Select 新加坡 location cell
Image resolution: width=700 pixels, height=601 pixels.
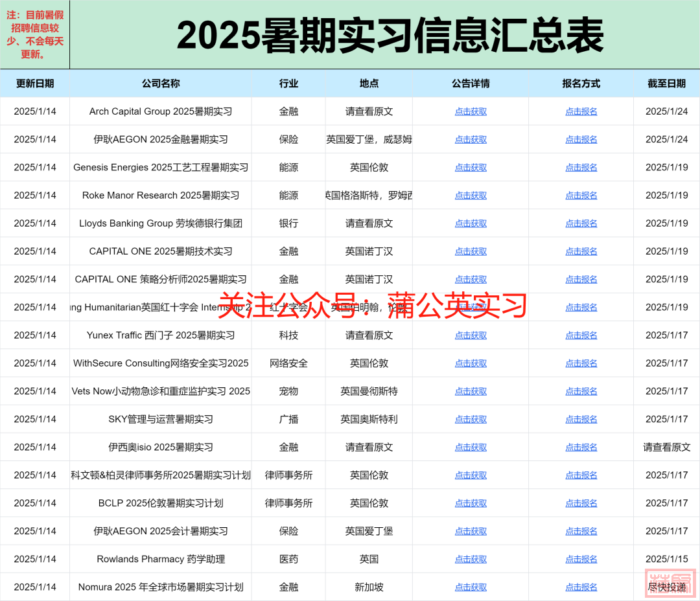(369, 587)
